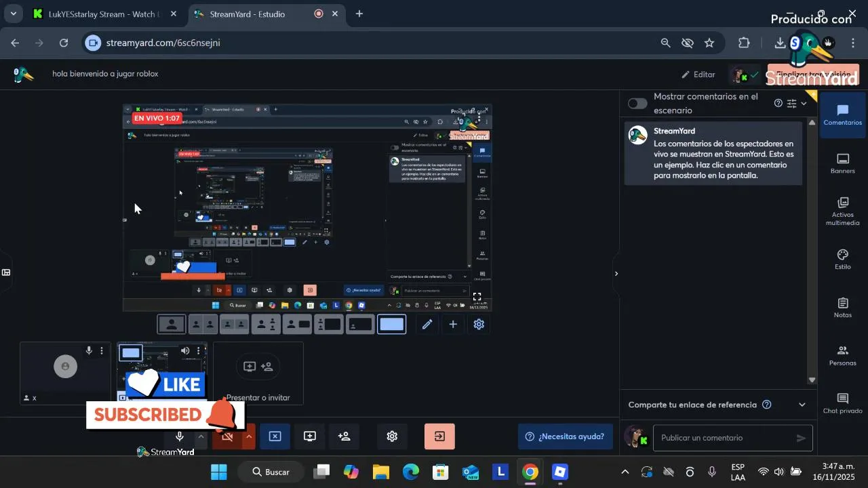Reload the StreamYard page
This screenshot has width=868, height=488.
pyautogui.click(x=64, y=43)
